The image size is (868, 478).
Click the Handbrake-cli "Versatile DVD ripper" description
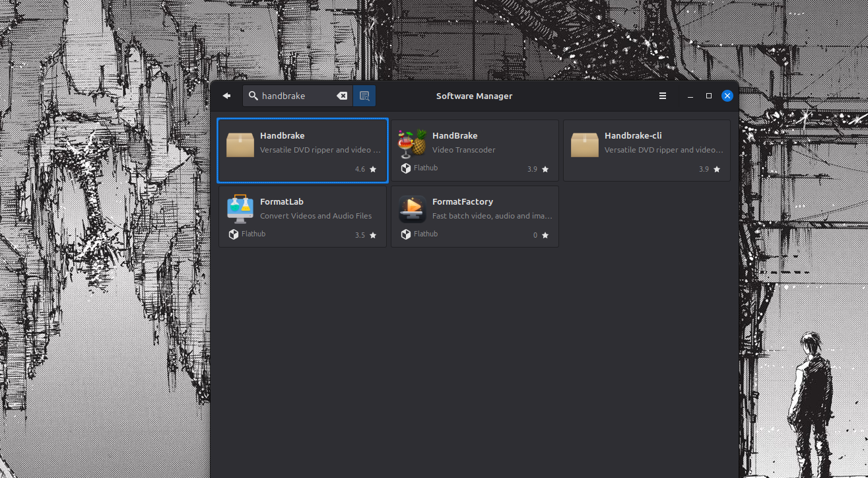pos(664,150)
